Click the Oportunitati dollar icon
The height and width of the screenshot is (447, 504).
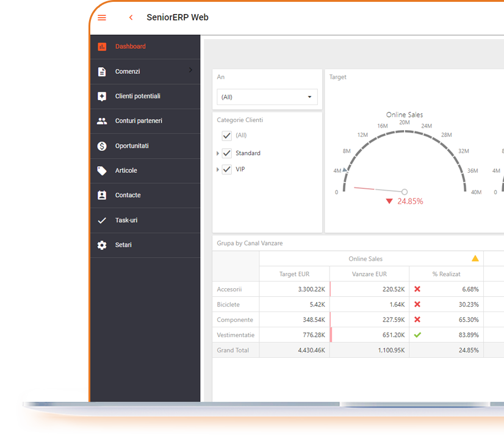(102, 146)
